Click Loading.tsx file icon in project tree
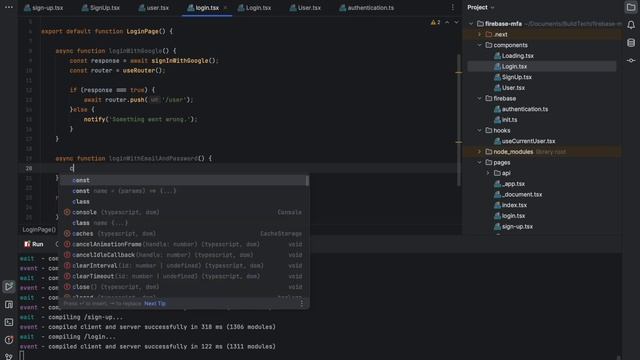Image resolution: width=640 pixels, height=360 pixels. [497, 56]
